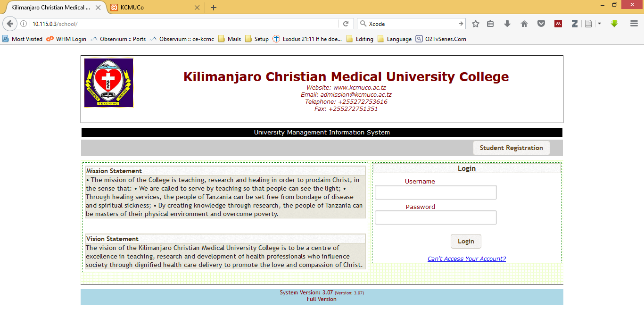Click the Telephone: +255272753616 text

point(346,102)
